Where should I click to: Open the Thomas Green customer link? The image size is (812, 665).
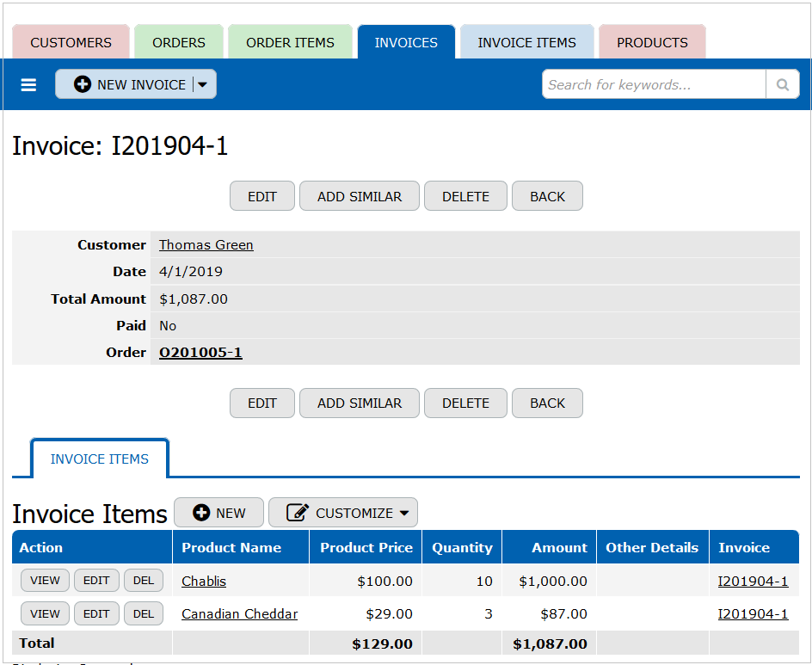pyautogui.click(x=206, y=245)
